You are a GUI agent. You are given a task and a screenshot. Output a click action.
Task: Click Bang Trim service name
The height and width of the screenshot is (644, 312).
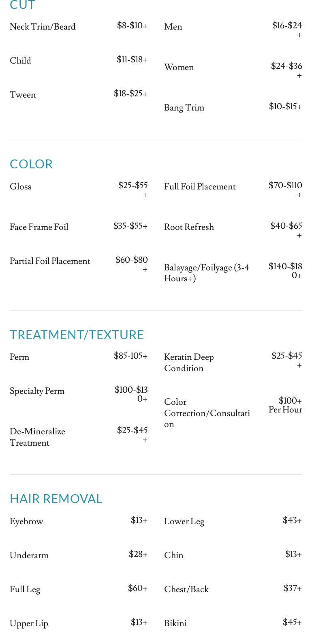coord(184,108)
